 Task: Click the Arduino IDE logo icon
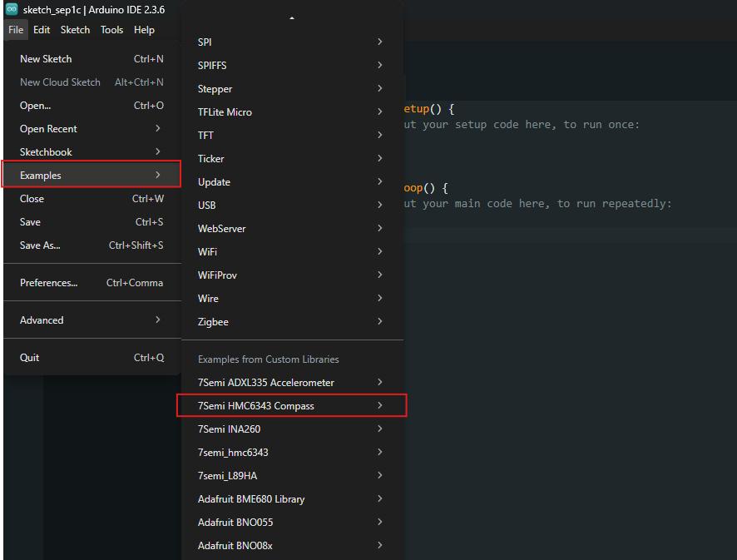(12, 9)
